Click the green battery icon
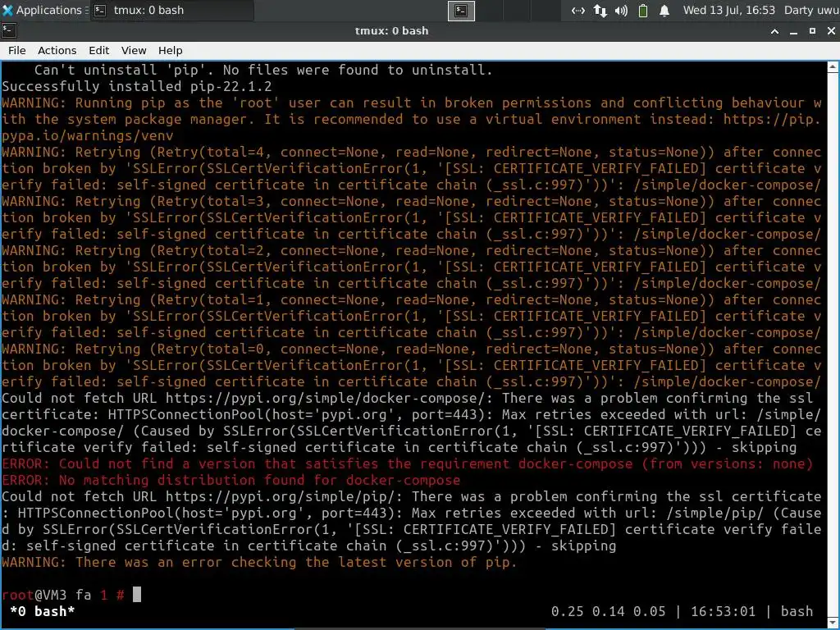 [643, 11]
